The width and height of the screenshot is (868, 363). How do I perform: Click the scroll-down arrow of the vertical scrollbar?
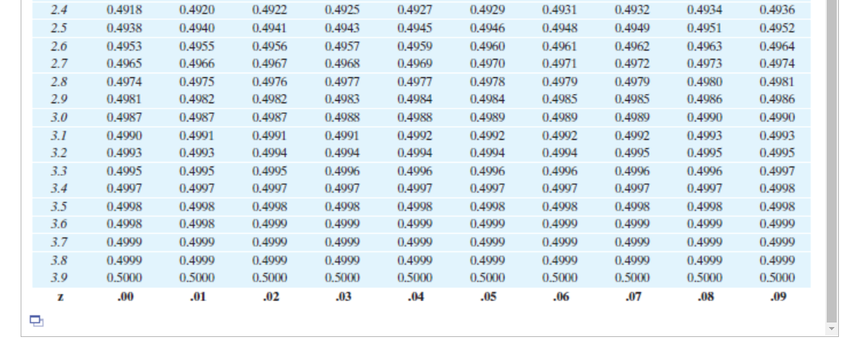pos(831,329)
